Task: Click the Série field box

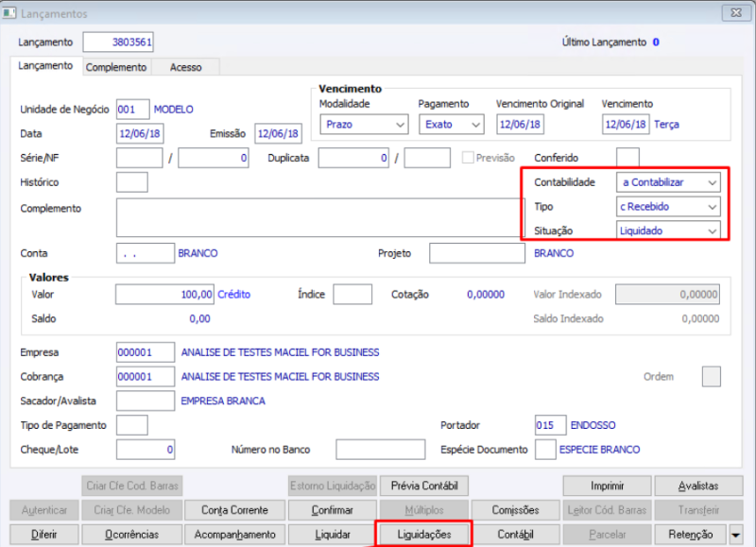Action: pos(139,158)
